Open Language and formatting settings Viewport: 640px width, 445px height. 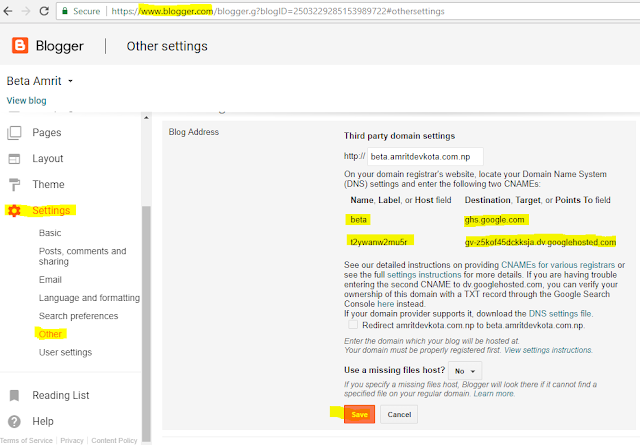[x=89, y=298]
